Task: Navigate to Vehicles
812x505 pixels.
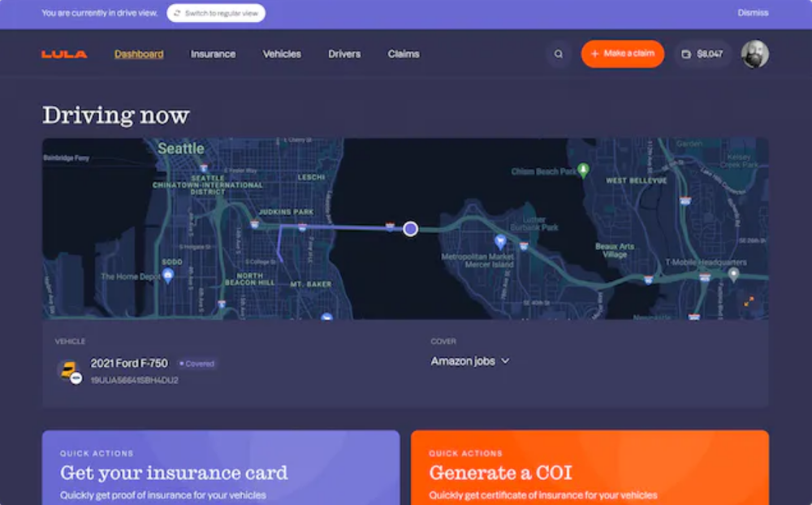Action: [282, 54]
